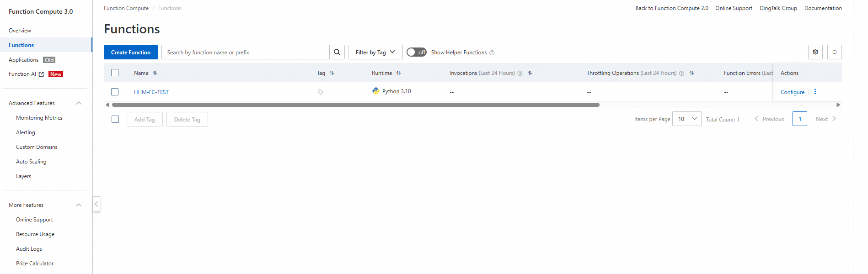Click Python 3.10 runtime text
This screenshot has width=868, height=274.
click(x=396, y=91)
